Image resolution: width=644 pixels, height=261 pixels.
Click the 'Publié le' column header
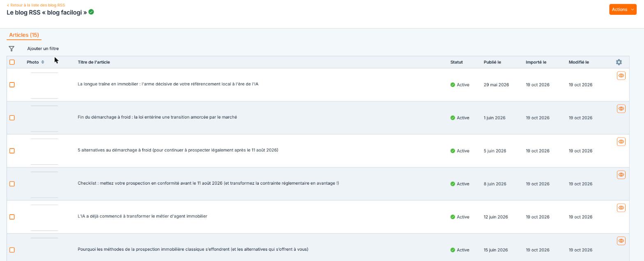pos(492,62)
